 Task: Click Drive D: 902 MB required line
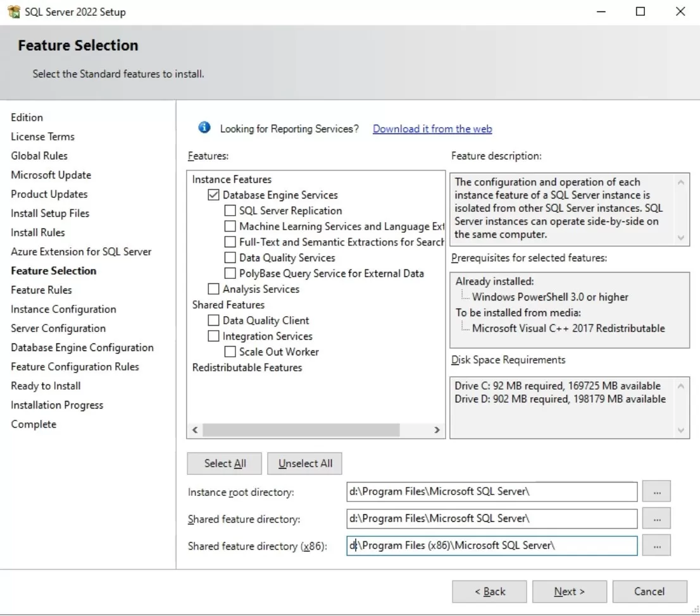click(x=560, y=399)
